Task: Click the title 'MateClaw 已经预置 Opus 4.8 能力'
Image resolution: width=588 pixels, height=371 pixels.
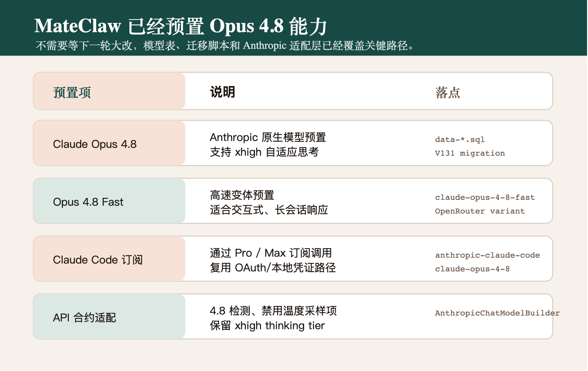Action: [181, 26]
